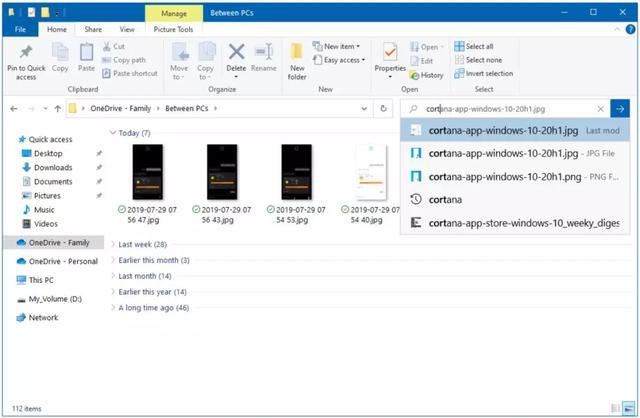Viewport: 640px width, 418px height.
Task: Click the Rename ribbon button
Action: click(264, 58)
